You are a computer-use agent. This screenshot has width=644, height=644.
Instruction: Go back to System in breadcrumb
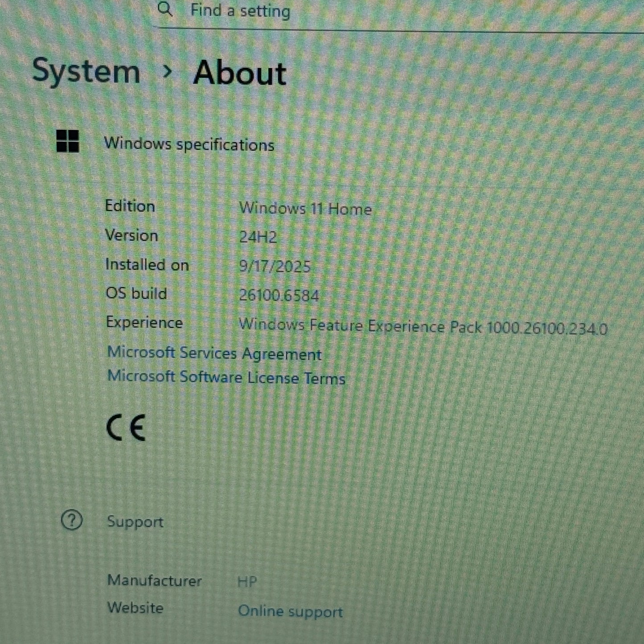pyautogui.click(x=86, y=71)
